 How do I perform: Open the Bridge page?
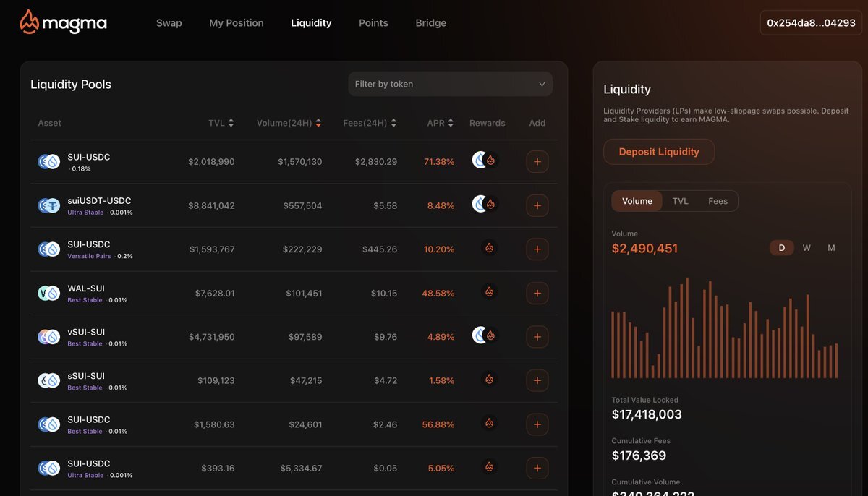[x=431, y=23]
